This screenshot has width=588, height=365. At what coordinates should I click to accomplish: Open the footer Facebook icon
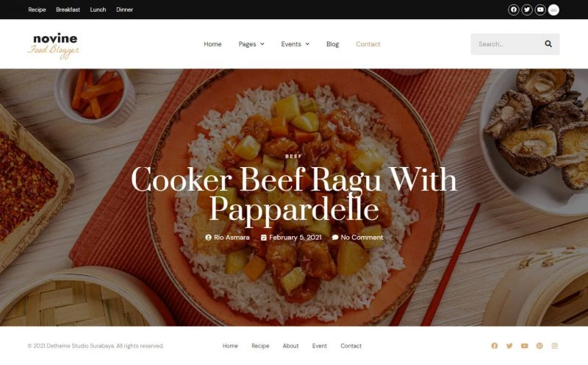point(494,346)
